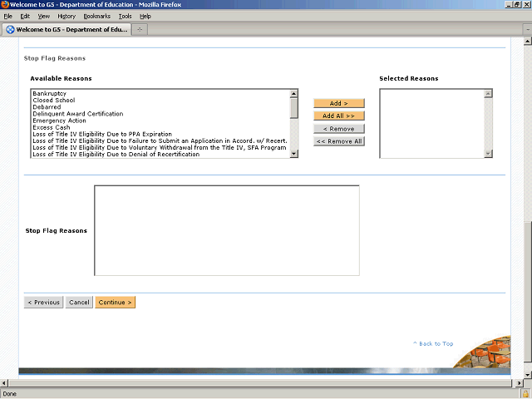Click the tab's site favicon icon
Image resolution: width=532 pixels, height=399 pixels.
coord(10,30)
